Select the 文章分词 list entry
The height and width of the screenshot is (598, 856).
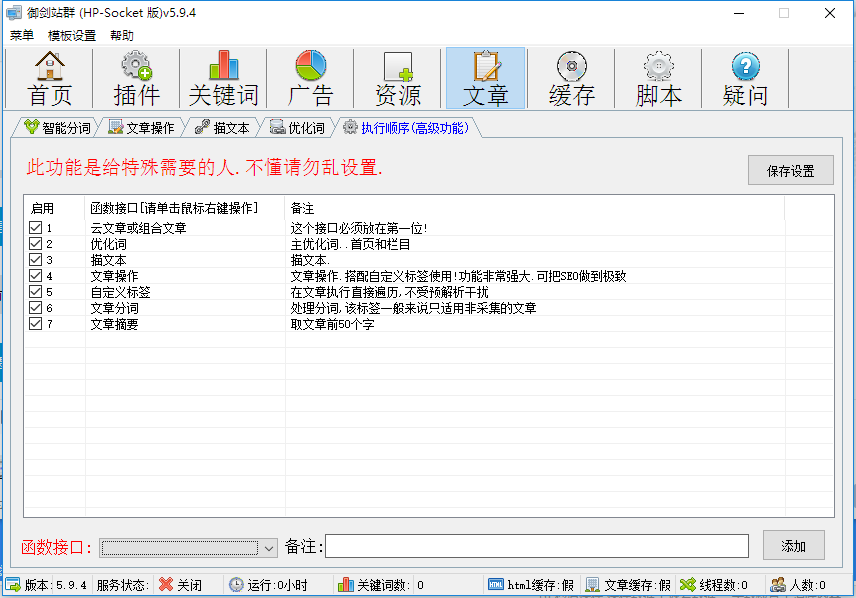click(x=114, y=308)
